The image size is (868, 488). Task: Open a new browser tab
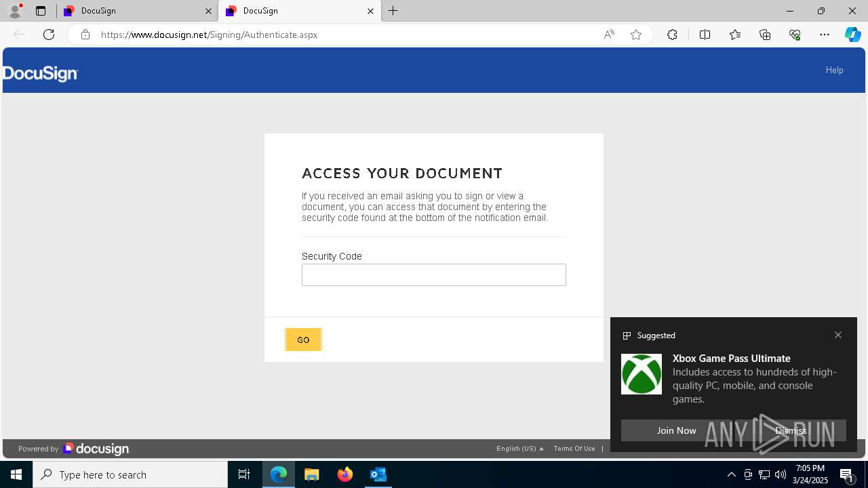click(x=393, y=11)
